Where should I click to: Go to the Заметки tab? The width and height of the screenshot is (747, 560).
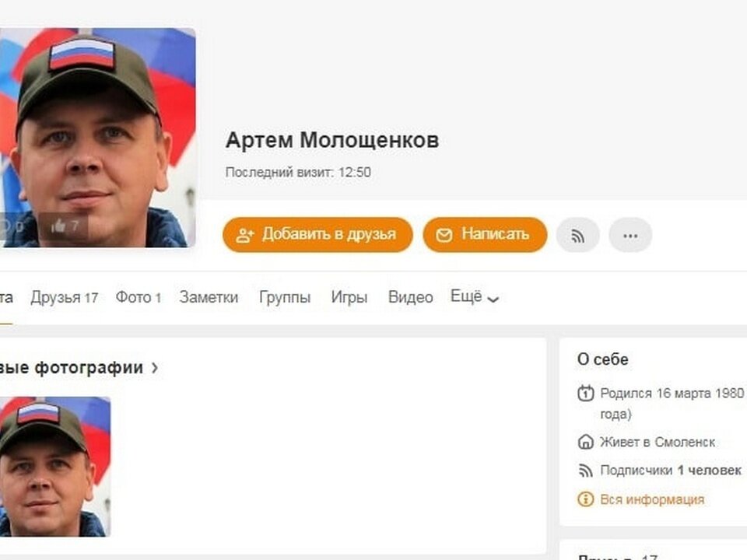209,298
